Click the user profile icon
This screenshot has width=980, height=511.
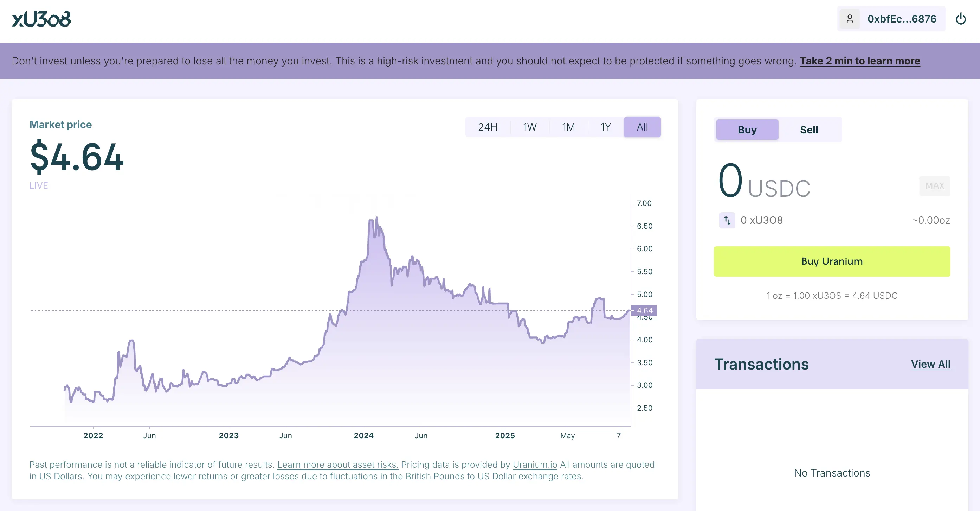tap(850, 19)
